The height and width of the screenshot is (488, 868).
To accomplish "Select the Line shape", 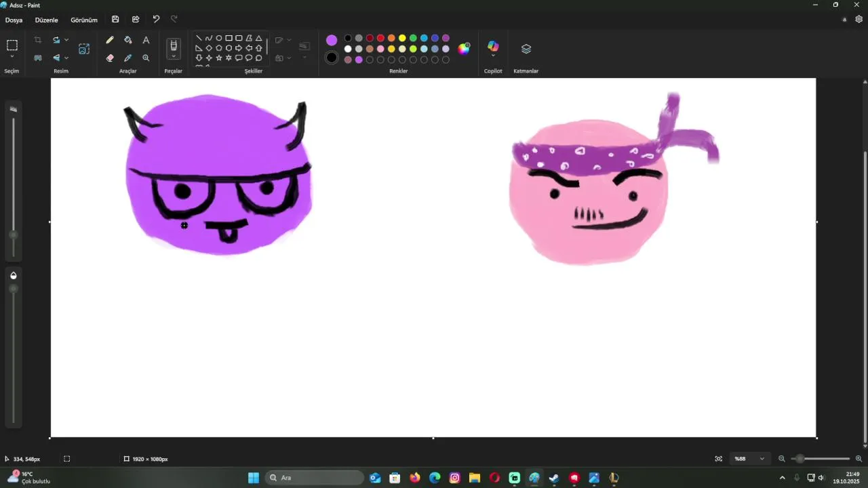I will tap(199, 39).
